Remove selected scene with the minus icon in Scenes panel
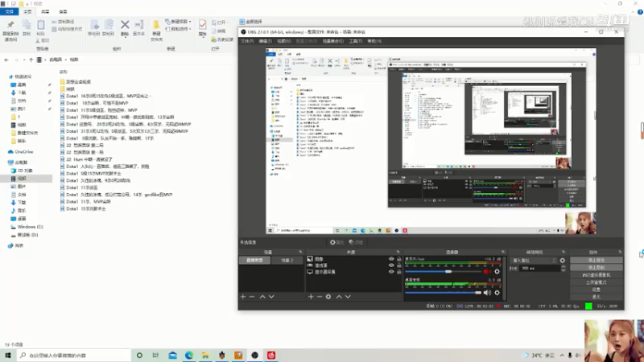Screen dimensions: 644x362 point(252,296)
